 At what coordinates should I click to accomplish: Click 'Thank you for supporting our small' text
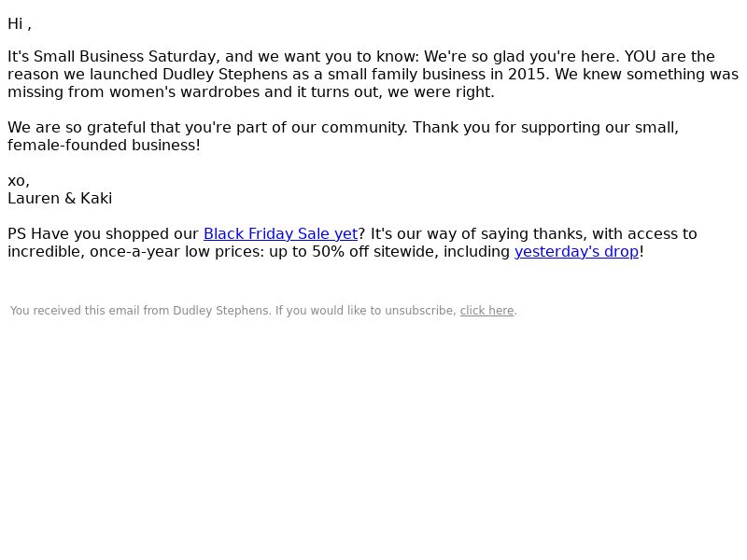(545, 128)
